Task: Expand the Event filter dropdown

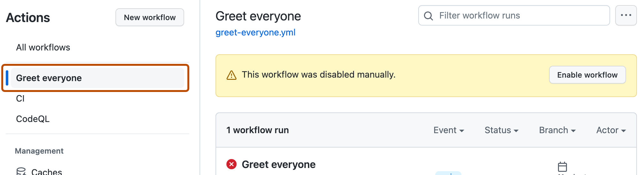Action: pos(448,130)
